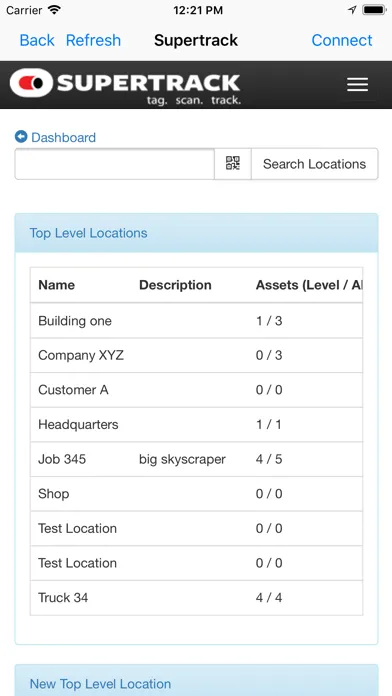Tap the Supertrack logo
Screen dimensions: 392x696
[125, 86]
